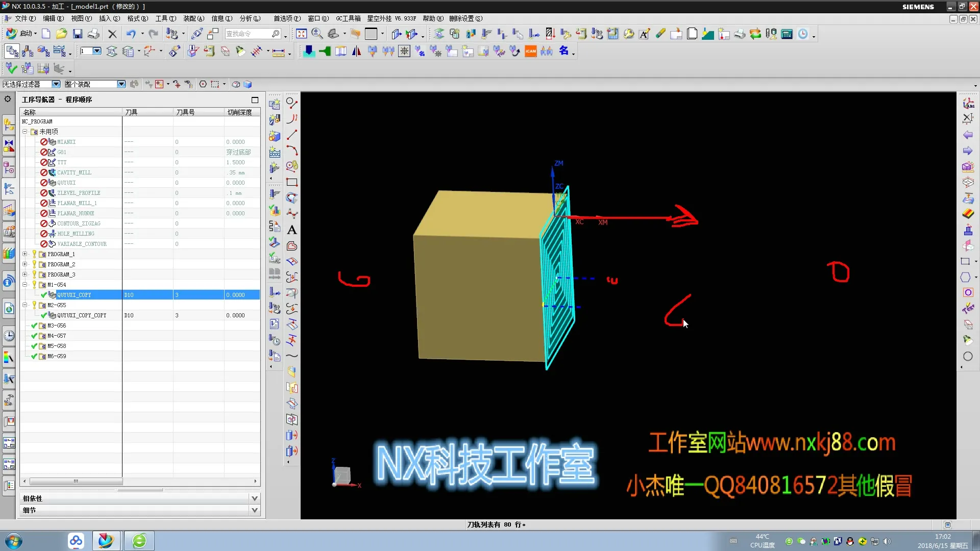Expand the 相依性 panel section
Image resolution: width=980 pixels, height=551 pixels.
click(x=255, y=498)
